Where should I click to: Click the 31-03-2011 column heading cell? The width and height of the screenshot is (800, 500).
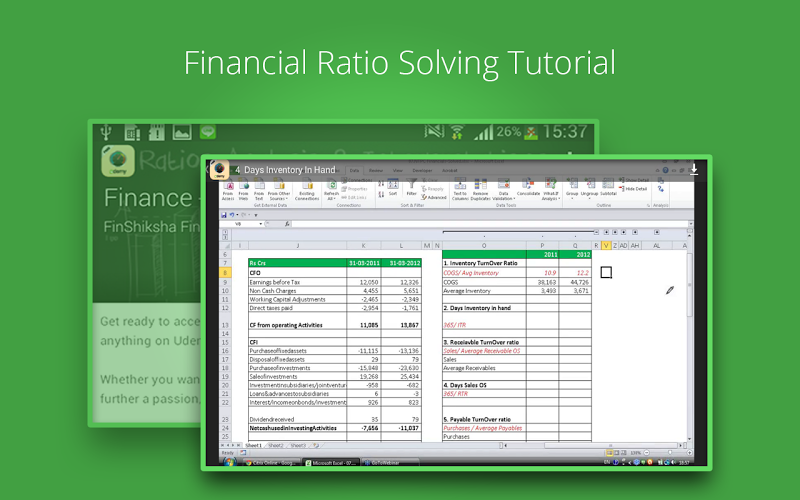tap(363, 263)
